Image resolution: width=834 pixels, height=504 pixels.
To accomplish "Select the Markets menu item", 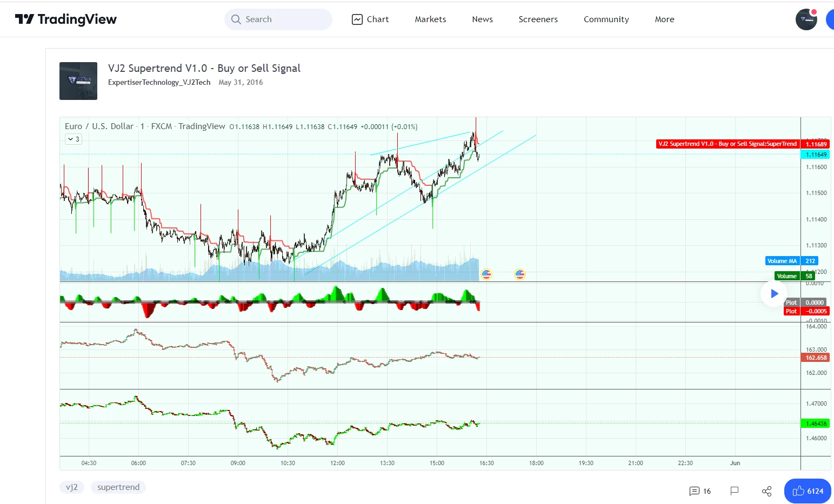I will (430, 19).
